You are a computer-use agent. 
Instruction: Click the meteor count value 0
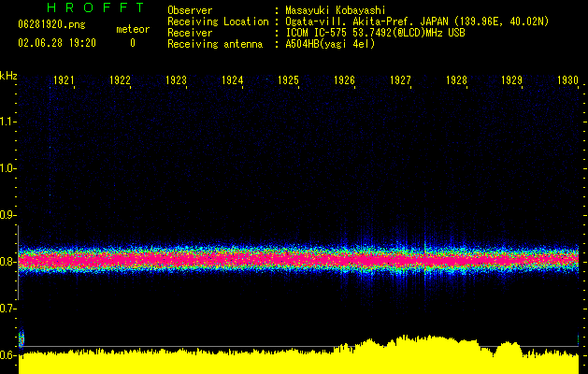tap(133, 43)
